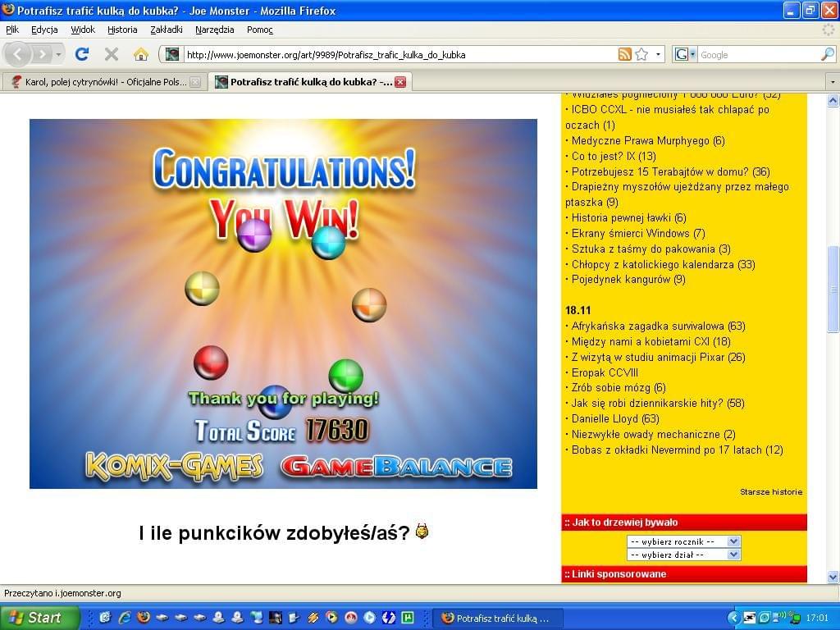Subscribe using the orange RSS feed icon
Screen dimensions: 840x630
click(624, 54)
